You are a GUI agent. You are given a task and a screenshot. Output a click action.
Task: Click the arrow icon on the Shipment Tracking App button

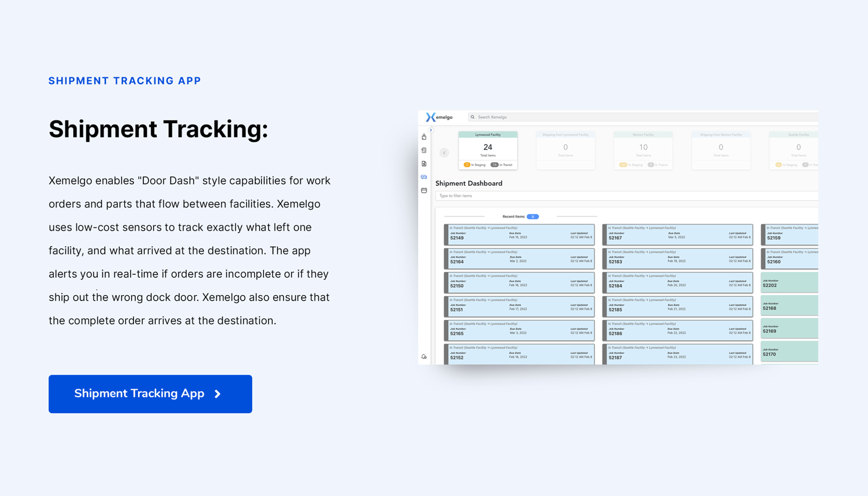click(x=218, y=394)
